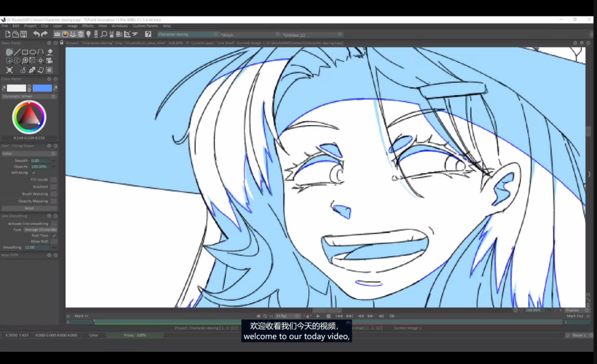Open the Custom Panels menu
The width and height of the screenshot is (597, 364).
click(145, 26)
